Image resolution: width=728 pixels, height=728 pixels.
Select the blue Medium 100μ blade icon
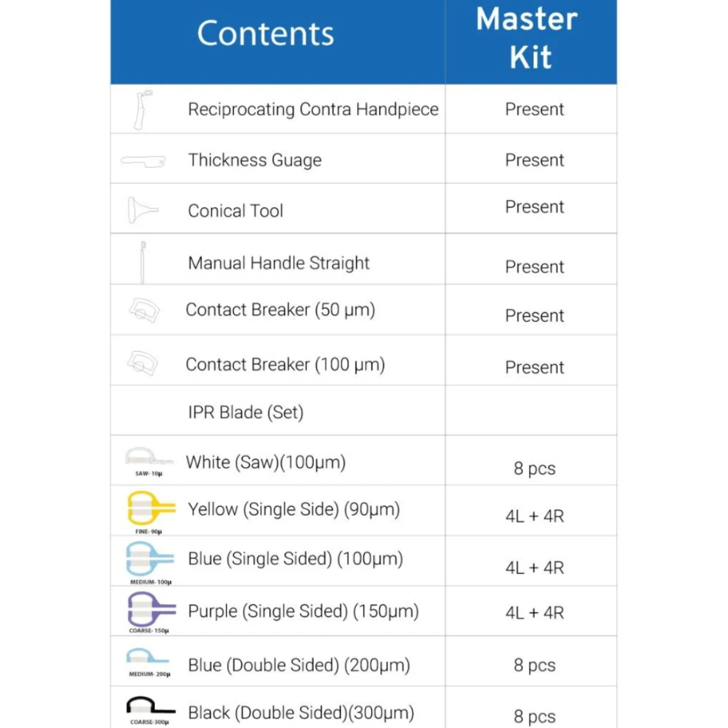(149, 559)
